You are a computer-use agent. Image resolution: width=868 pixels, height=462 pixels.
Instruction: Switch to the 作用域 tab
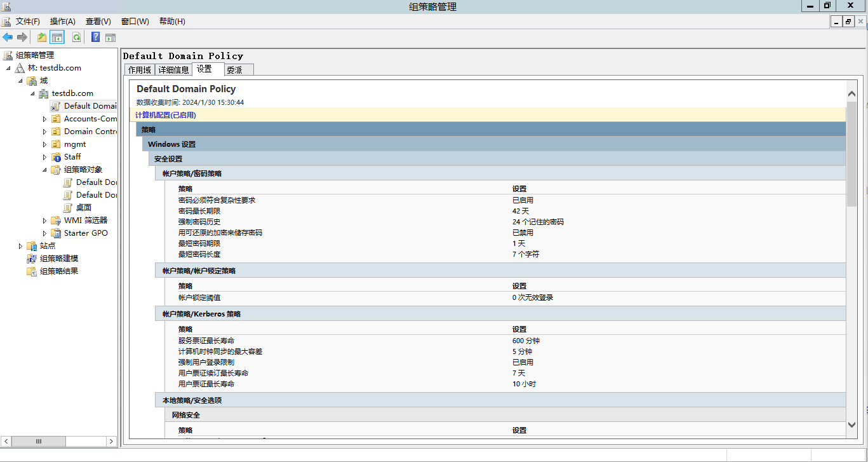tap(140, 70)
